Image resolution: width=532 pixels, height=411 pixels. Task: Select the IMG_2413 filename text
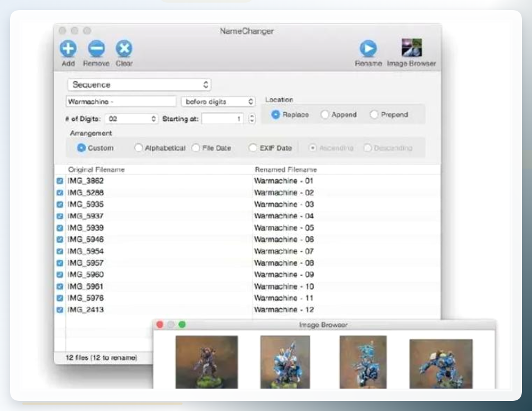click(86, 310)
